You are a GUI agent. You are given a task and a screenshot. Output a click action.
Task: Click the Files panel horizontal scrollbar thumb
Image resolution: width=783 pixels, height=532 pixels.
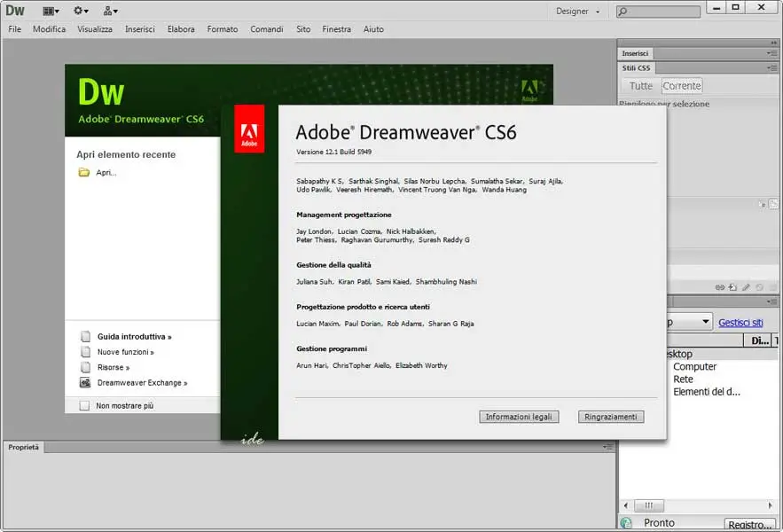(649, 505)
